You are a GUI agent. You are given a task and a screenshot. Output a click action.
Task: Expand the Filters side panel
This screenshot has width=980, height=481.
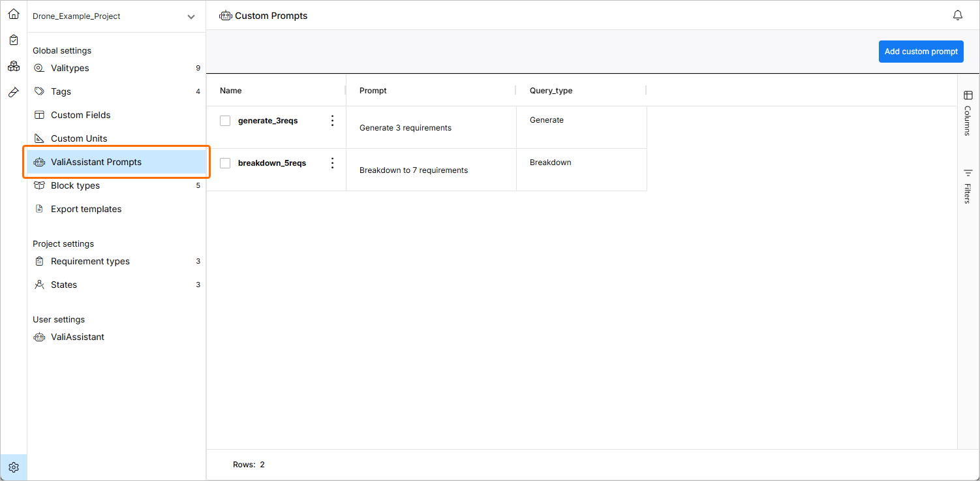(968, 186)
